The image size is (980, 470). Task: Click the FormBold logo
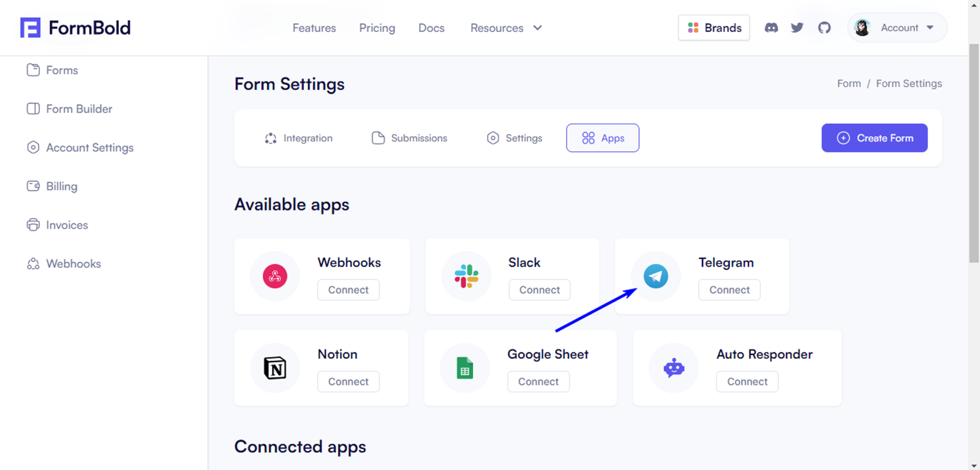pos(75,28)
